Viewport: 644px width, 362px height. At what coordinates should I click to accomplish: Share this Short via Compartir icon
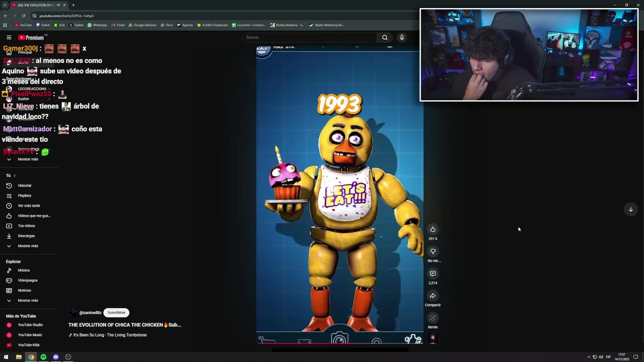click(433, 296)
